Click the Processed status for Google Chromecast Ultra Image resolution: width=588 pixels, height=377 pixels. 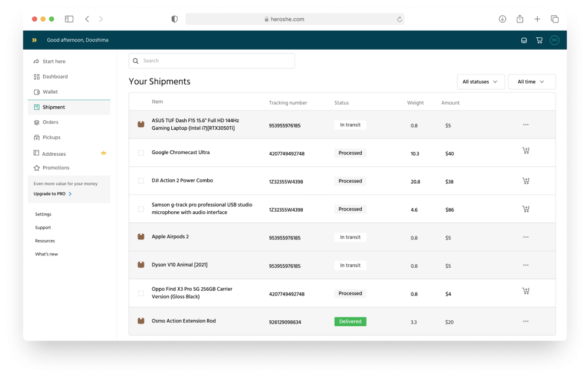pyautogui.click(x=350, y=153)
